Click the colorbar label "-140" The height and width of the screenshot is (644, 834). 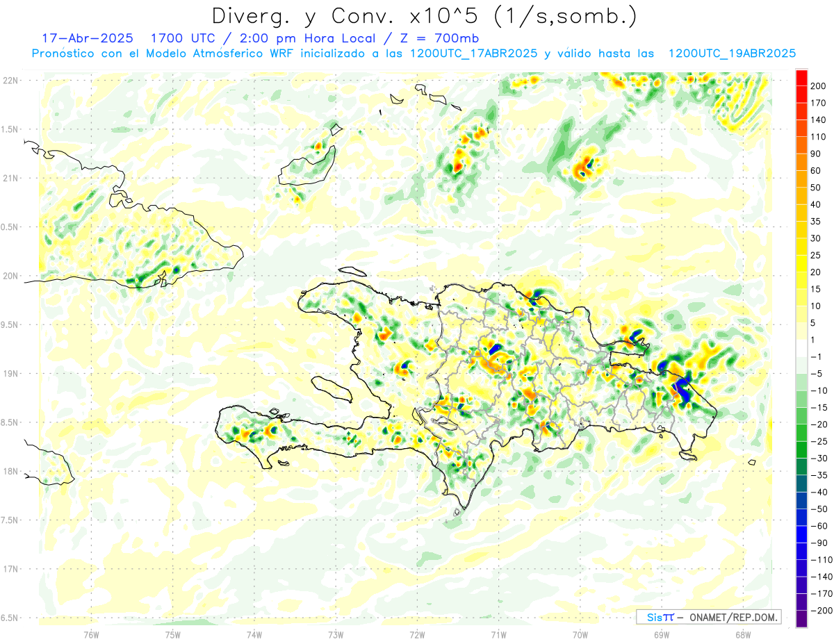(x=821, y=577)
